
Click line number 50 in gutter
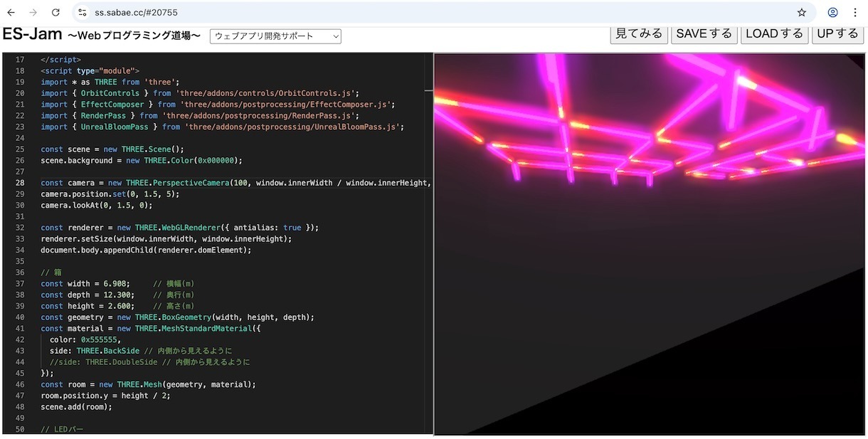click(x=19, y=429)
